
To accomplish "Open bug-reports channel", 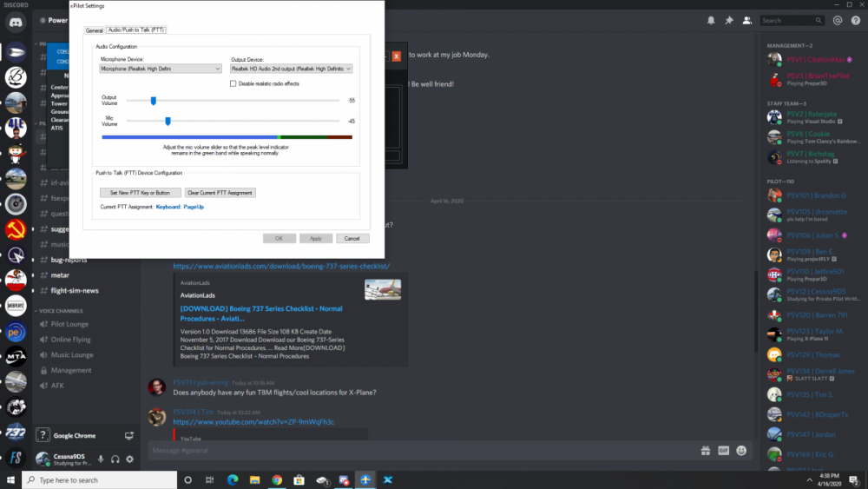I will (69, 260).
